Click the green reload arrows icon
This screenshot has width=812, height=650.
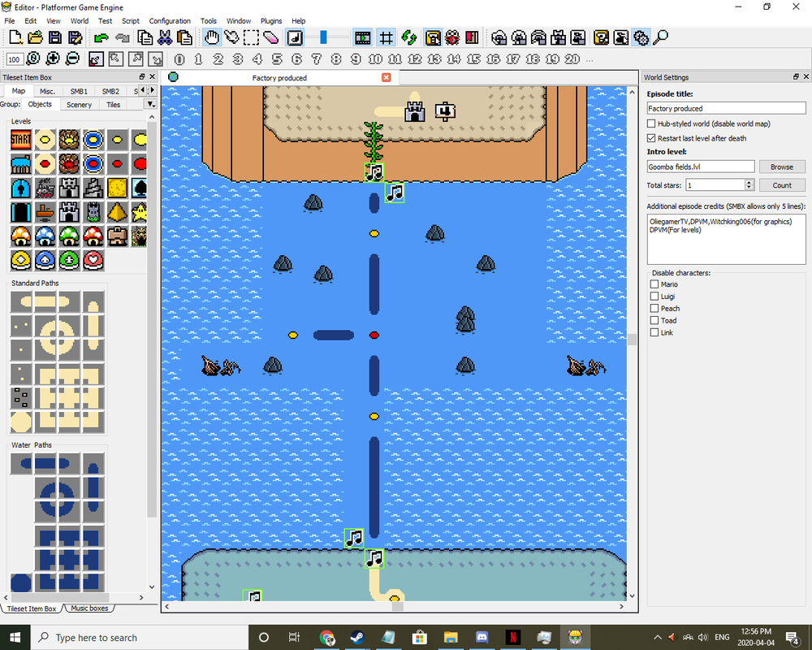pyautogui.click(x=409, y=38)
